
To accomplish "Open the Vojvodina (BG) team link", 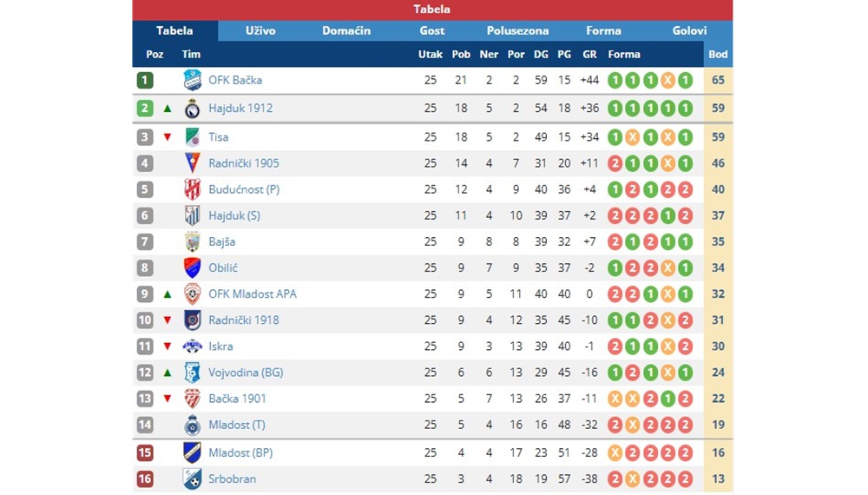I will [246, 373].
